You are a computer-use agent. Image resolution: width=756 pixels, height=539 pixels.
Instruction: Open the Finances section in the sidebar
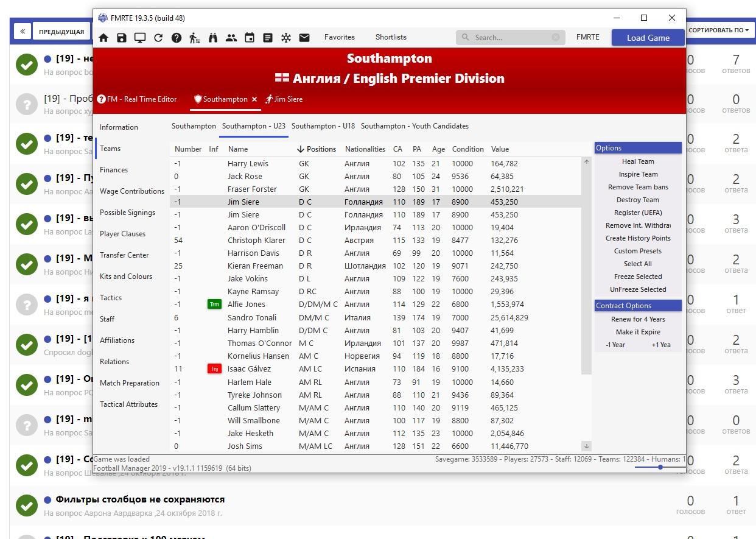click(x=114, y=170)
